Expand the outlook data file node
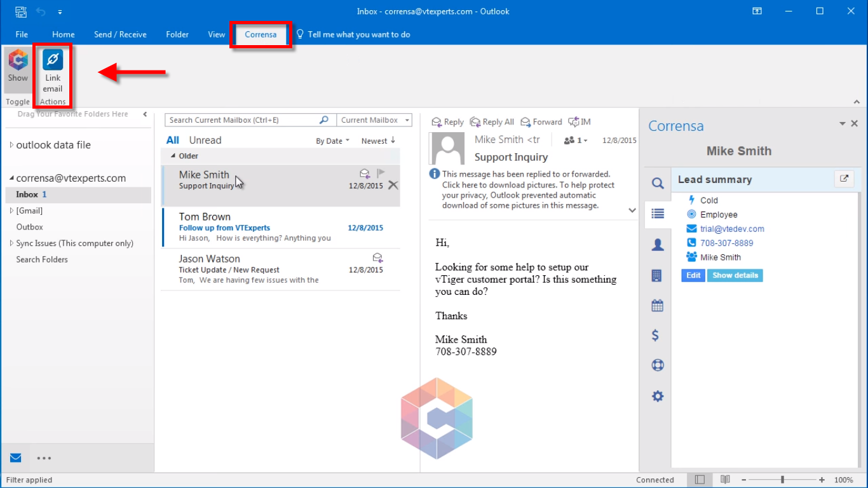Viewport: 868px width, 488px height. point(11,145)
